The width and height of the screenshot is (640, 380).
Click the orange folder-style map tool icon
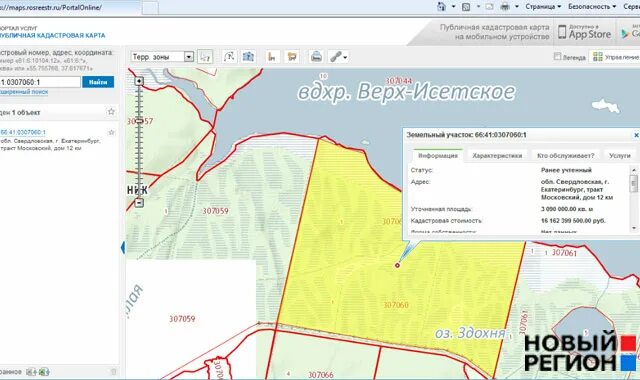pos(292,57)
